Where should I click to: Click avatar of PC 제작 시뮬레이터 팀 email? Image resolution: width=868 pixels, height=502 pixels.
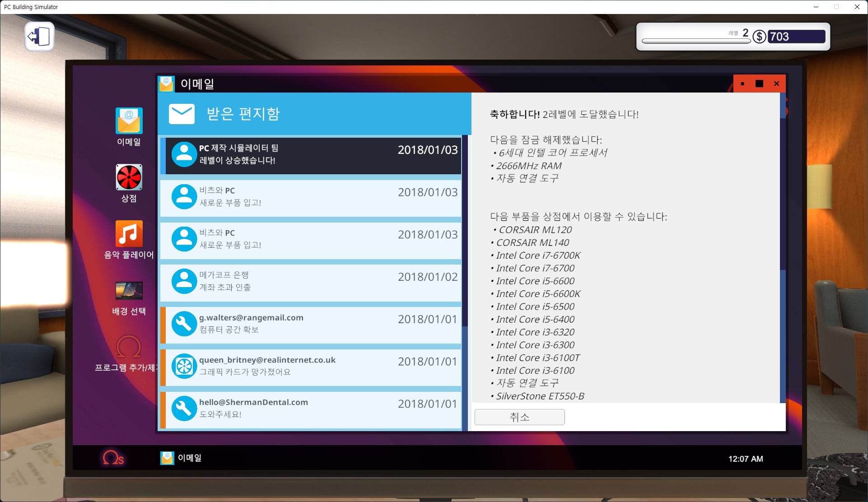pos(184,154)
